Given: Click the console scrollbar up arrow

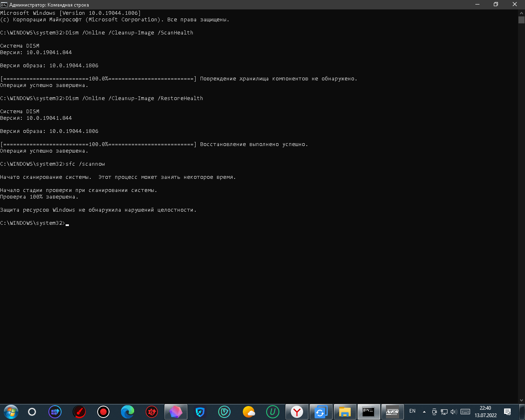Looking at the screenshot, I should [x=521, y=13].
